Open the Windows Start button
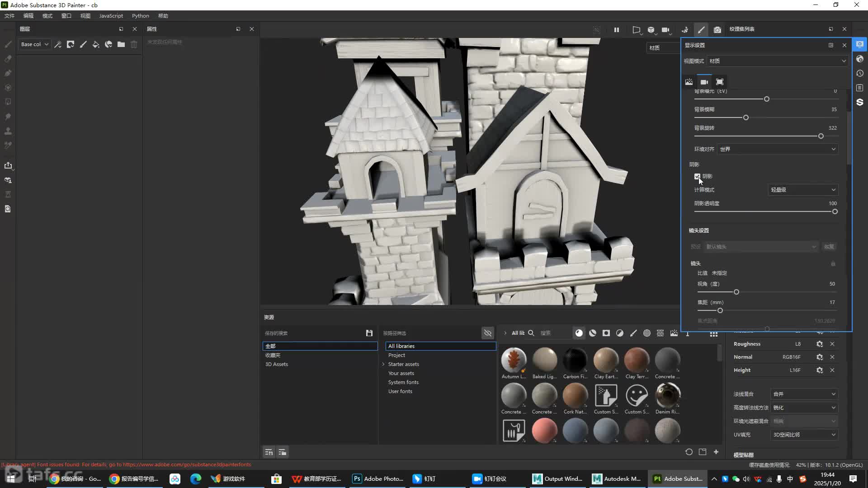 11,479
